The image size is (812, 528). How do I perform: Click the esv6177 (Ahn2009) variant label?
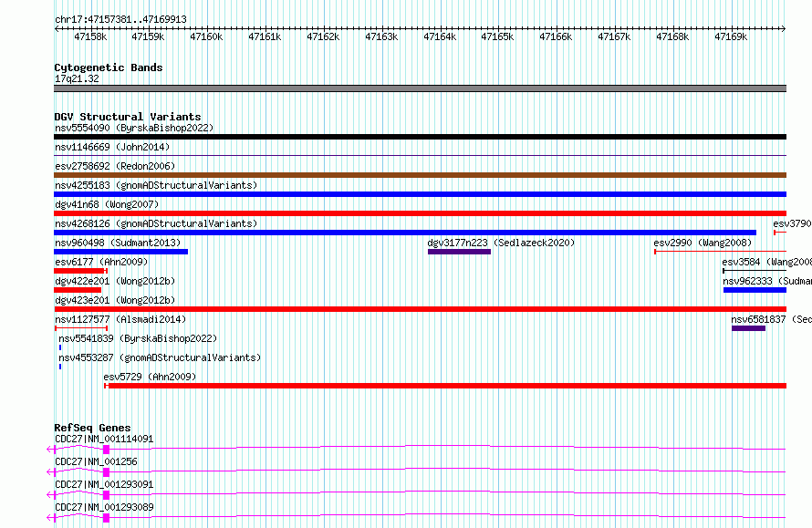(101, 262)
